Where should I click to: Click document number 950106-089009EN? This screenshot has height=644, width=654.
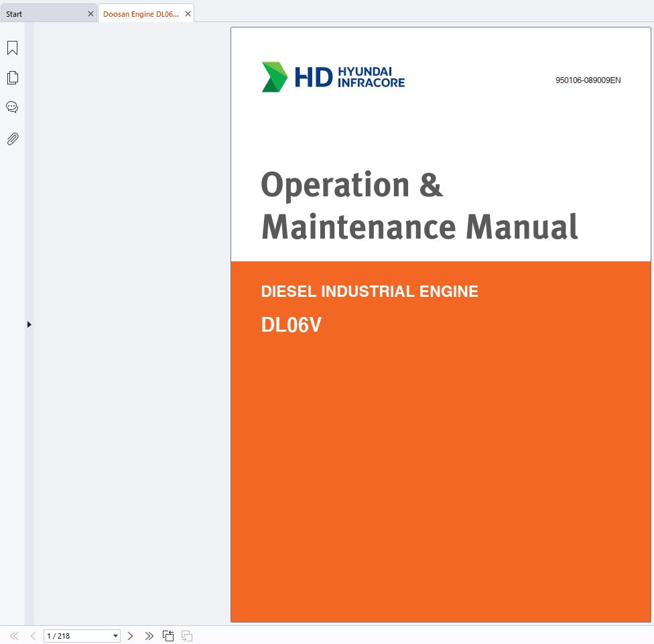tap(588, 80)
